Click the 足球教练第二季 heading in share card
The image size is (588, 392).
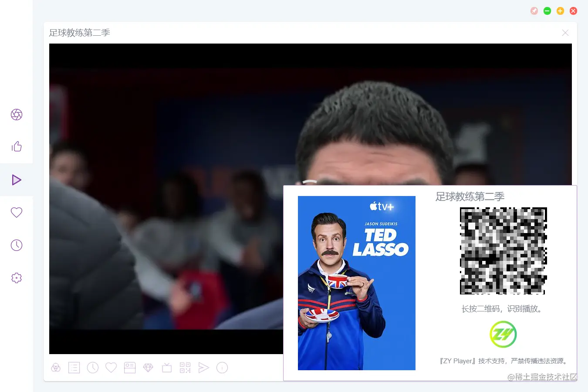[470, 197]
